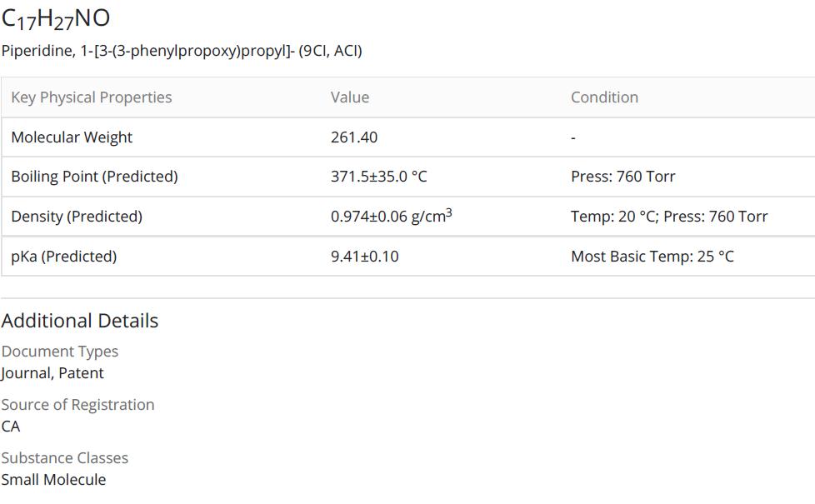Click the Small Molecule substance class

pos(53,480)
